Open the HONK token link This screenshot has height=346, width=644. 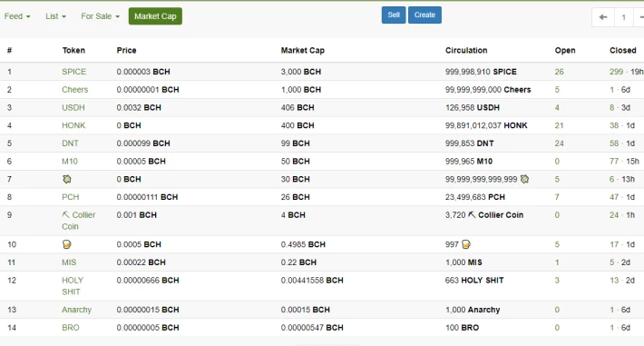(73, 125)
